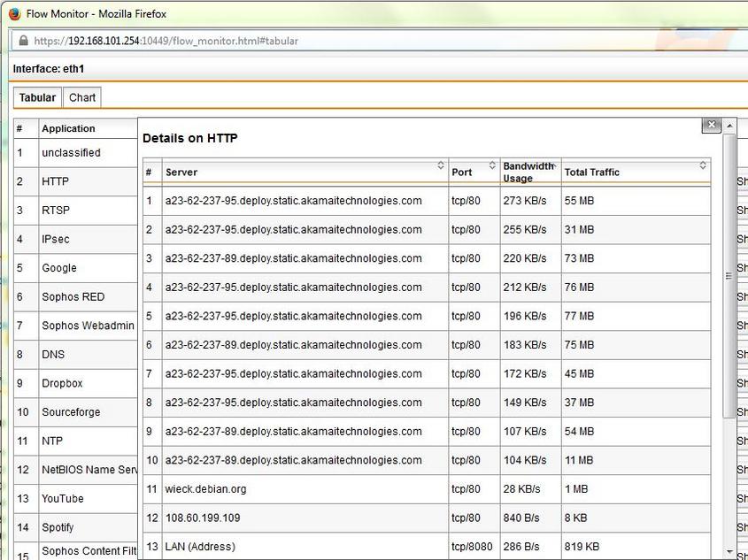
Task: Click the 286 B/s bandwidth value
Action: [521, 547]
